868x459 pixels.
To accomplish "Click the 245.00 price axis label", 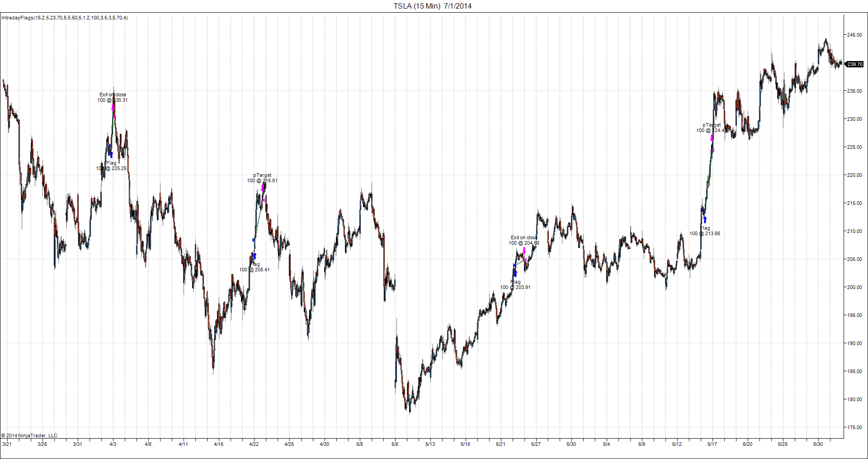I will click(854, 35).
